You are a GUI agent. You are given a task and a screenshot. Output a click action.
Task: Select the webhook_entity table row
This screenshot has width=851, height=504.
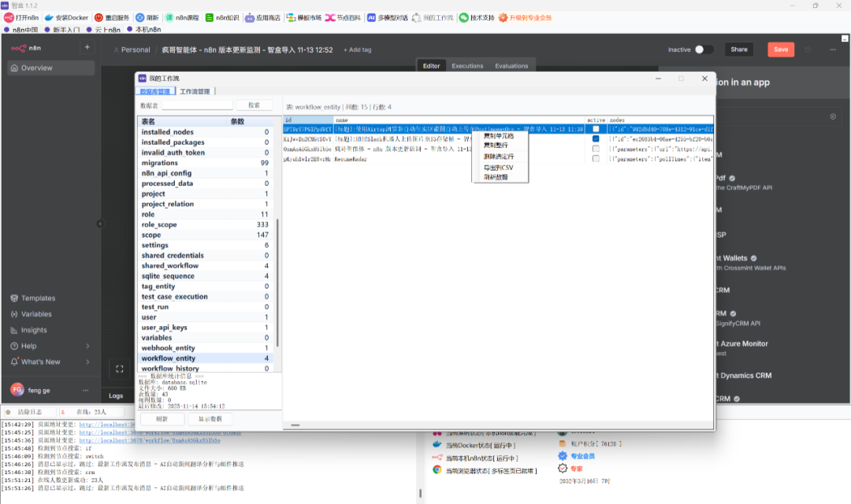click(205, 348)
